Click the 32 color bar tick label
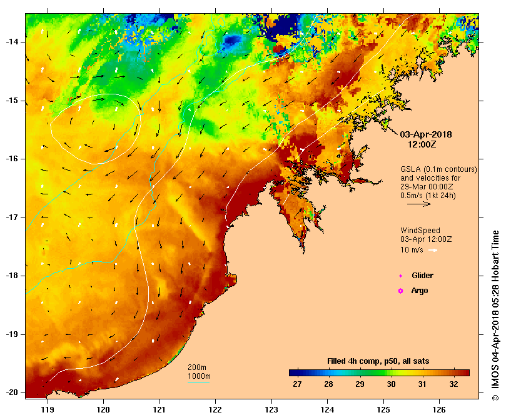This screenshot has height=420, width=506. (453, 384)
